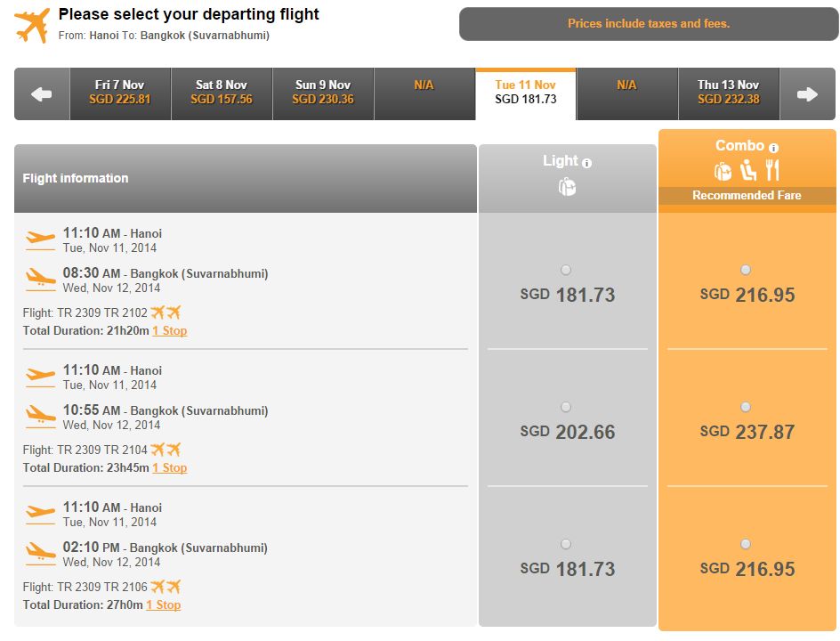Viewport: 840px width, 641px height.
Task: Select the Fri 7 Nov SGD 225.81 tab
Action: coord(120,94)
